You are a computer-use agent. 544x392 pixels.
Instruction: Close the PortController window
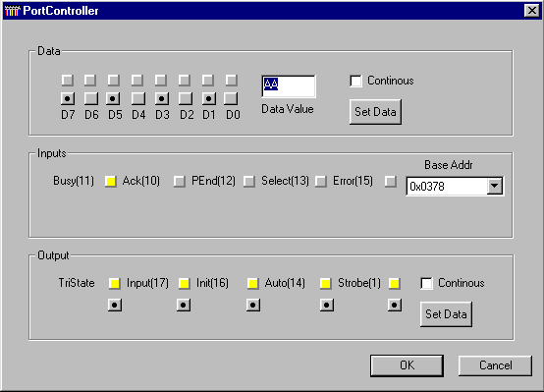click(x=531, y=11)
